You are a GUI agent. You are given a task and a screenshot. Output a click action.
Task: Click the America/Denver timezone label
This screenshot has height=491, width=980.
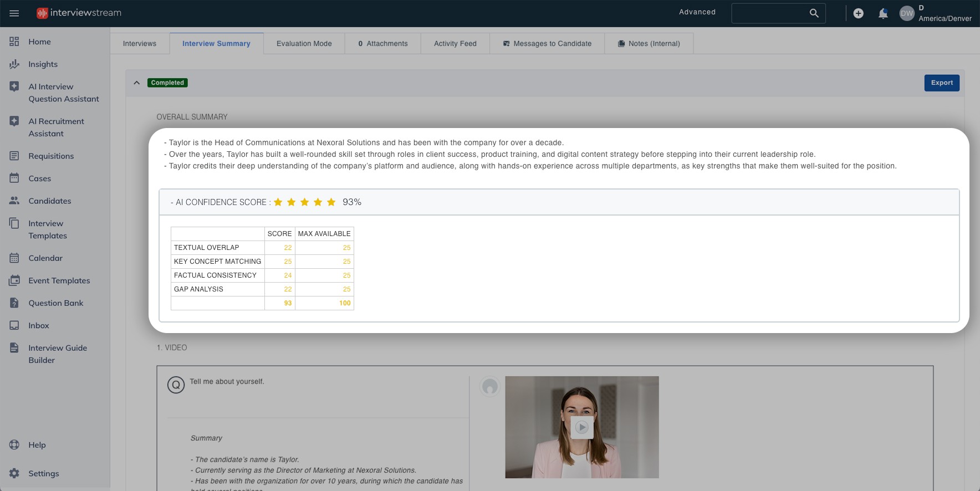pyautogui.click(x=945, y=18)
